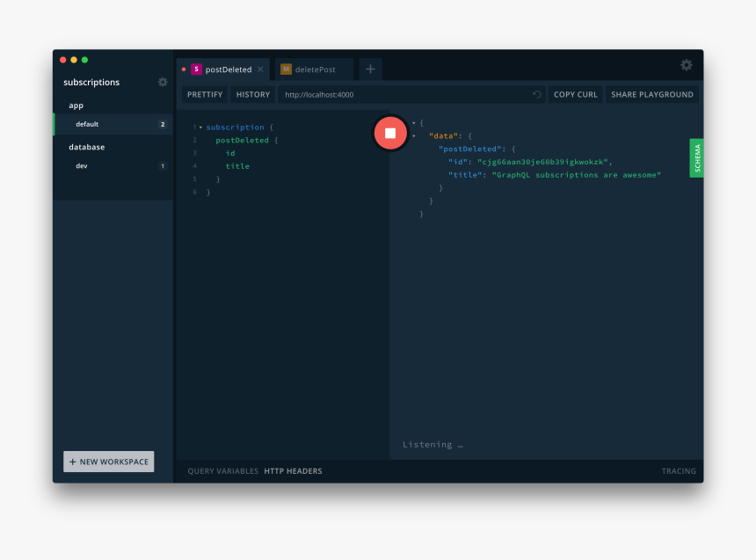Click the pink S icon on postDeleted tab
756x560 pixels.
tap(196, 69)
